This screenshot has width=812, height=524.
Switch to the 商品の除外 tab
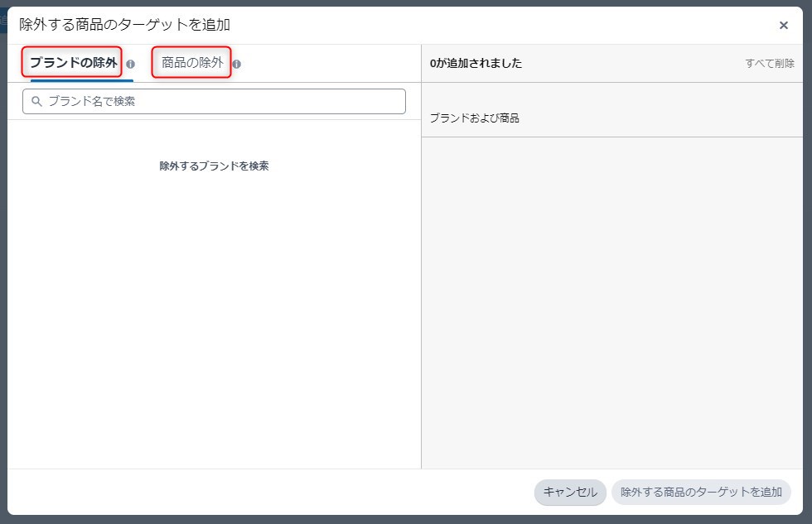tap(192, 63)
